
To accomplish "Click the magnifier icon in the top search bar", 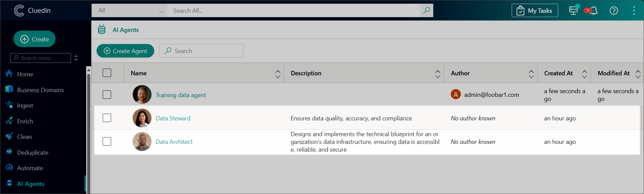I will 426,10.
